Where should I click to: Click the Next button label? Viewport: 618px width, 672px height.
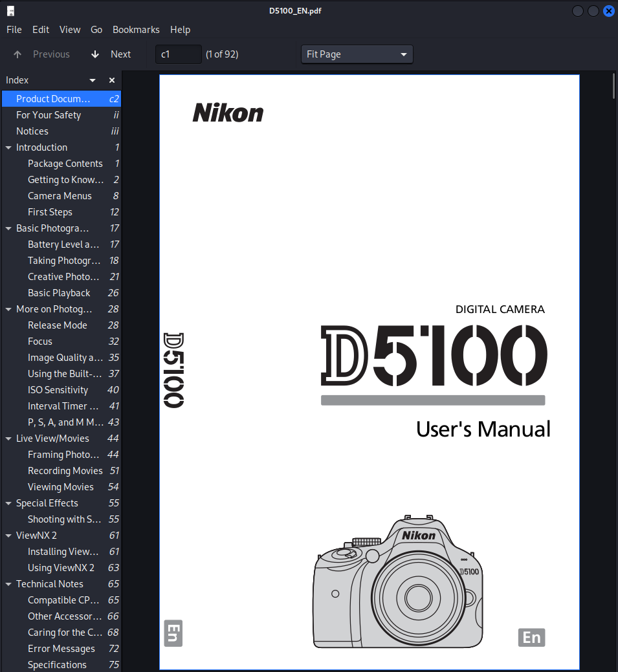tap(120, 54)
